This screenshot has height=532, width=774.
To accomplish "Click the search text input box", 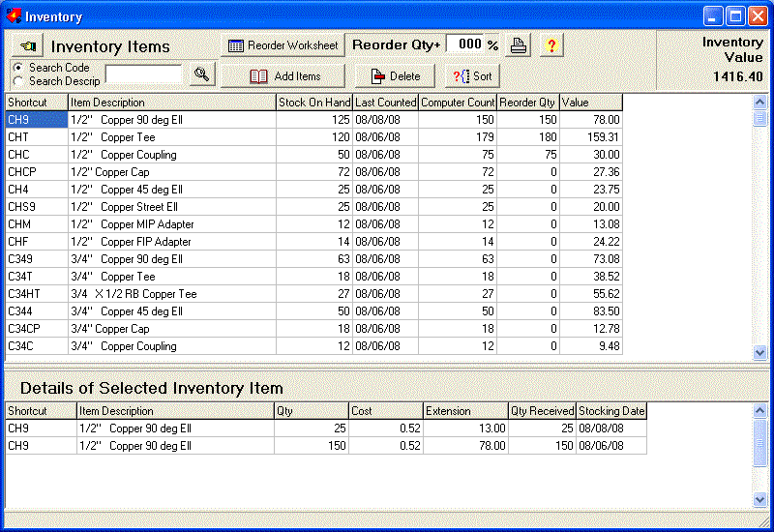I will [143, 74].
